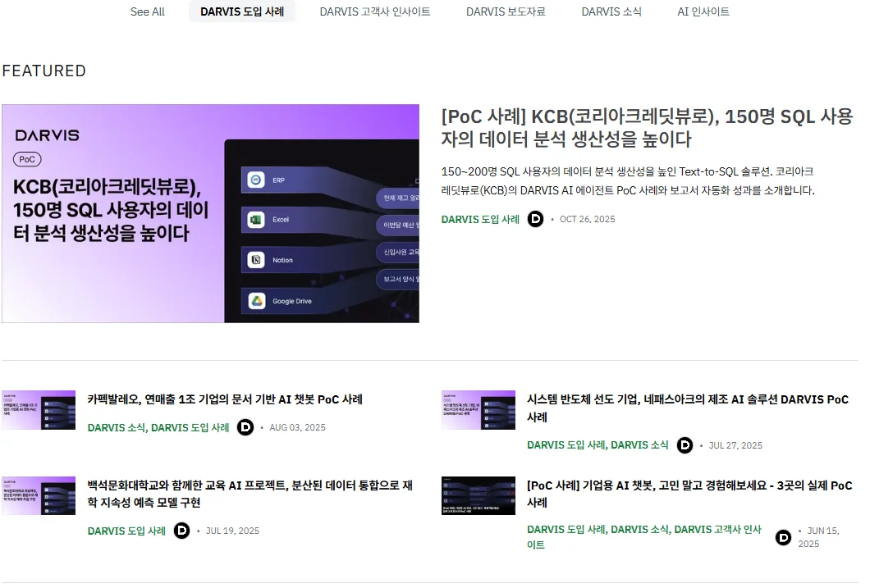Click author avatar beside OCT 26, 2025
The width and height of the screenshot is (870, 588).
point(535,219)
